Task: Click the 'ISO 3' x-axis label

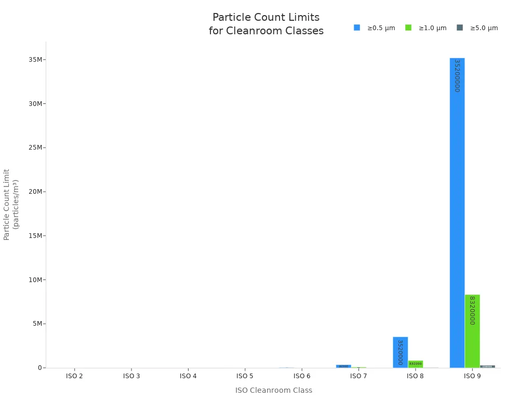Action: click(131, 376)
